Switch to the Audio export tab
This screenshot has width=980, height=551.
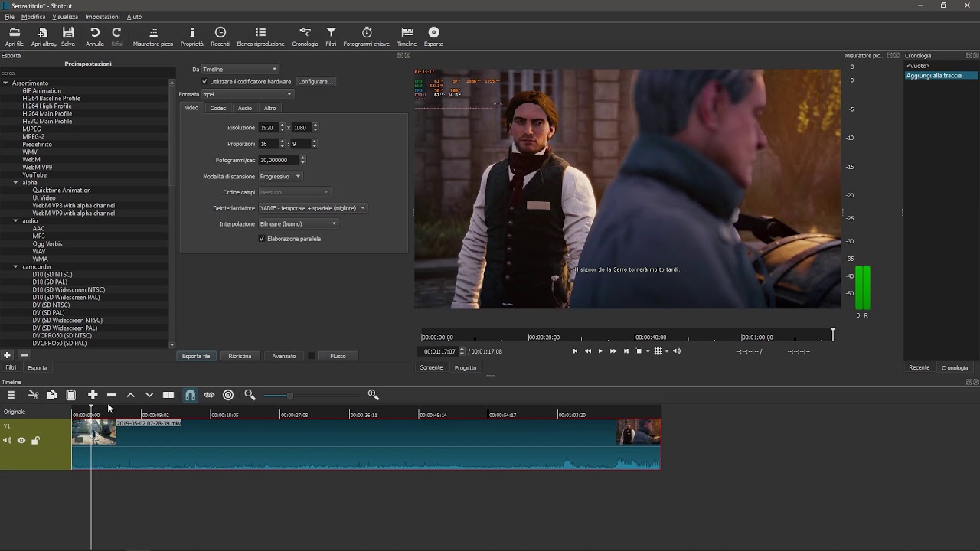(x=245, y=108)
